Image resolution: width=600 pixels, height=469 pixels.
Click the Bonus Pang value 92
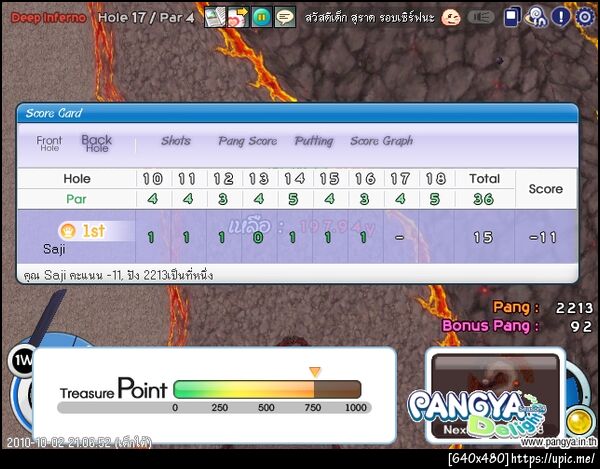tap(581, 326)
